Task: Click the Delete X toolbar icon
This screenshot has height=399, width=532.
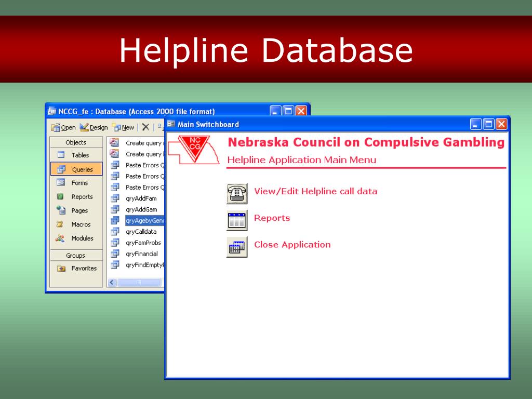Action: pyautogui.click(x=145, y=127)
